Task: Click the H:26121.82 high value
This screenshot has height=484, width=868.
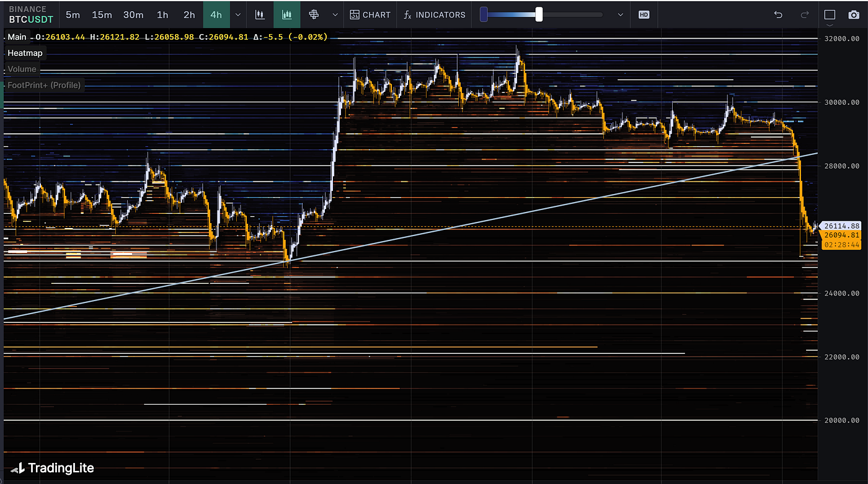Action: pyautogui.click(x=115, y=37)
